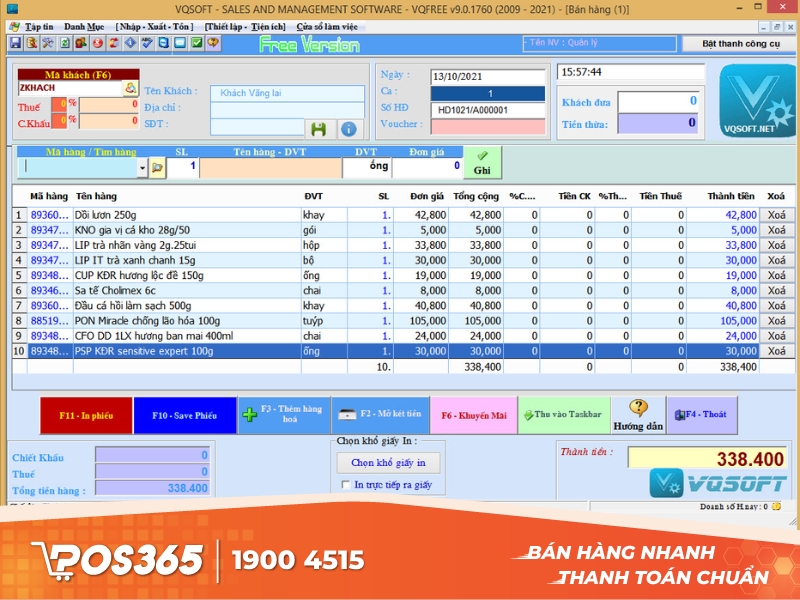Image resolution: width=800 pixels, height=600 pixels.
Task: Tick the In trực tiếp ra giấy checkbox
Action: pos(345,484)
